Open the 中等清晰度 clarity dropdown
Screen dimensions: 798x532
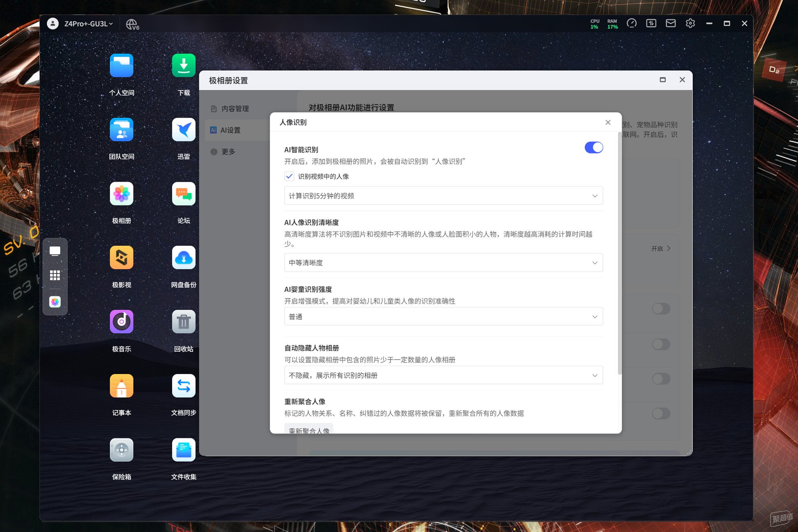point(443,263)
